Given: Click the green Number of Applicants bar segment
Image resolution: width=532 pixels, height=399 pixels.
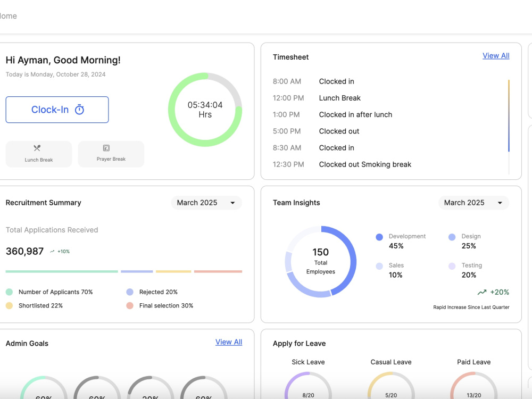Looking at the screenshot, I should click(x=62, y=271).
